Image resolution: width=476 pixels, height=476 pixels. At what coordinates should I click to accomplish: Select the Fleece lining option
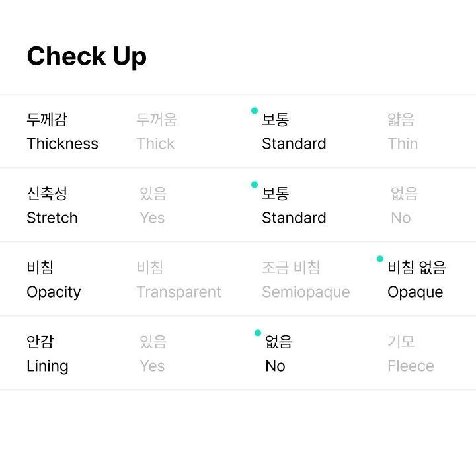click(411, 354)
